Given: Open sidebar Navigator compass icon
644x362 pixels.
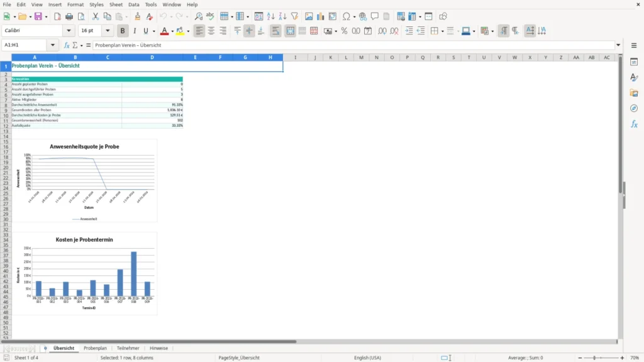Looking at the screenshot, I should point(634,108).
